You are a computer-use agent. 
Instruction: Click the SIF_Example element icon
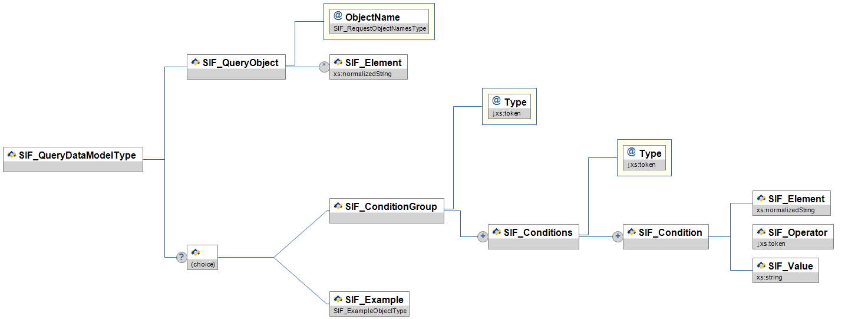click(x=338, y=299)
